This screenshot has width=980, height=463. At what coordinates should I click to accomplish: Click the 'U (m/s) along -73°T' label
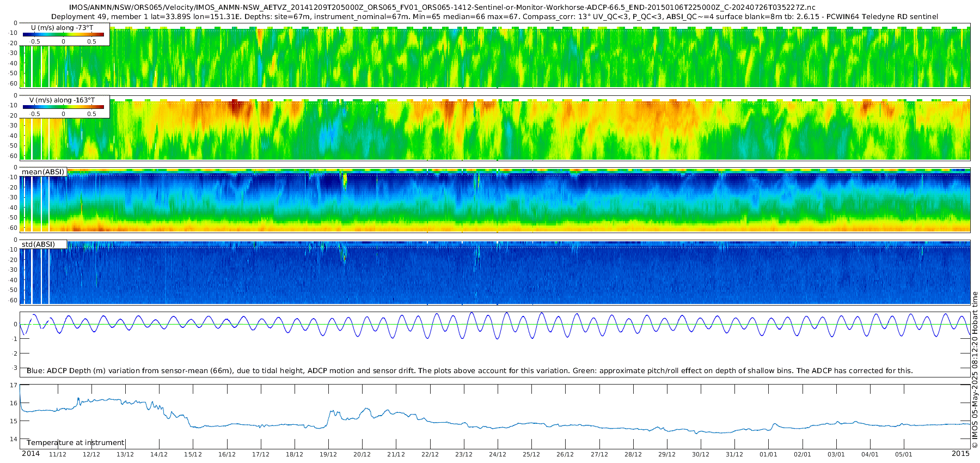tap(62, 27)
